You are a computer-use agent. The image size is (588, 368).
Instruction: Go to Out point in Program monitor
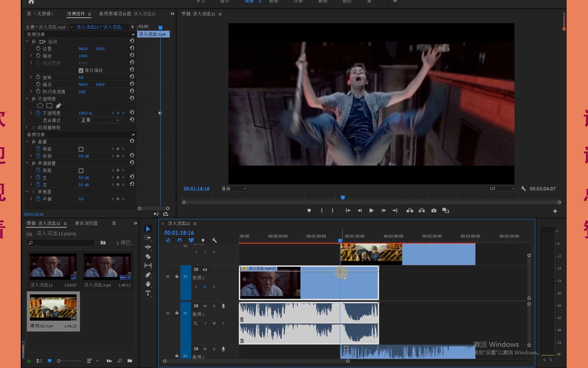[x=395, y=211]
